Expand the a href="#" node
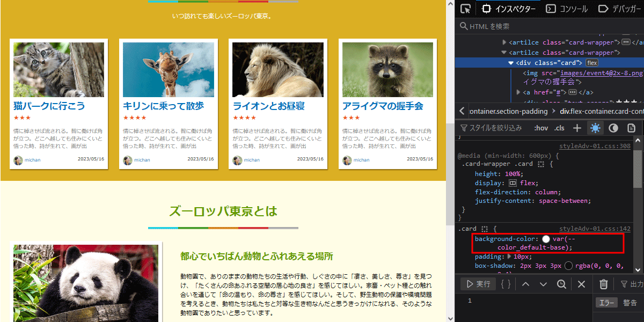The image size is (644, 322). [x=518, y=92]
